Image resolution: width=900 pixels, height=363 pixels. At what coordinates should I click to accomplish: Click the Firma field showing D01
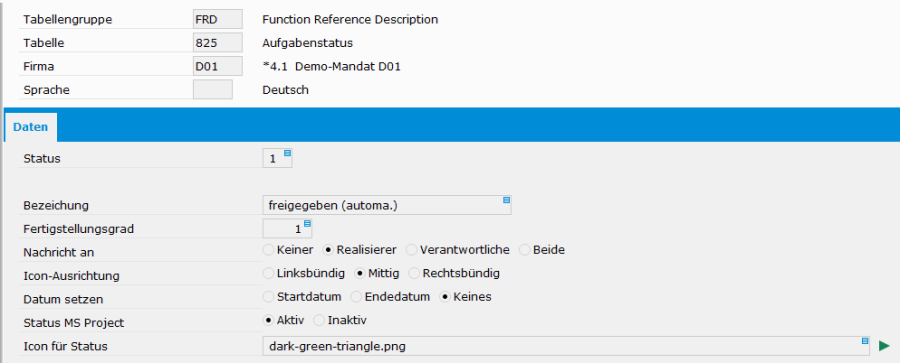[218, 66]
